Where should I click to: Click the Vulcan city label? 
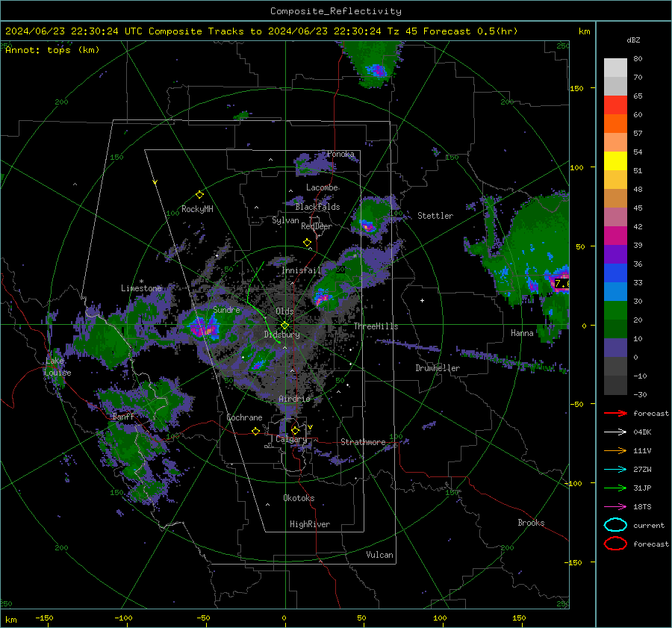pyautogui.click(x=379, y=555)
